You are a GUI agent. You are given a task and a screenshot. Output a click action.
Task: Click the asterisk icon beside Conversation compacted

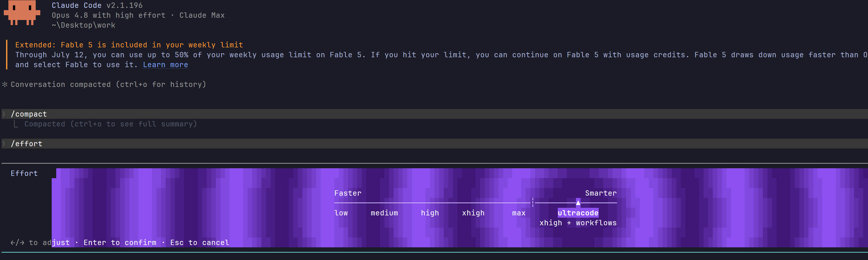[x=5, y=84]
